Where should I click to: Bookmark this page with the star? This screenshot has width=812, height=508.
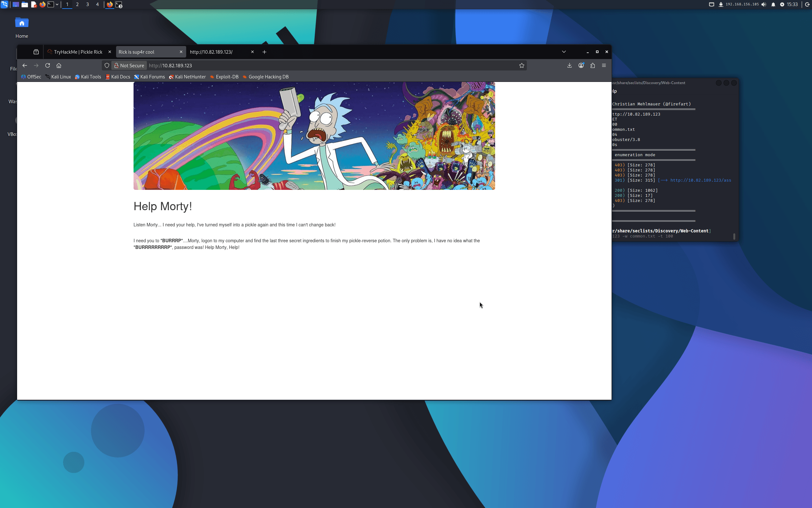pyautogui.click(x=521, y=65)
